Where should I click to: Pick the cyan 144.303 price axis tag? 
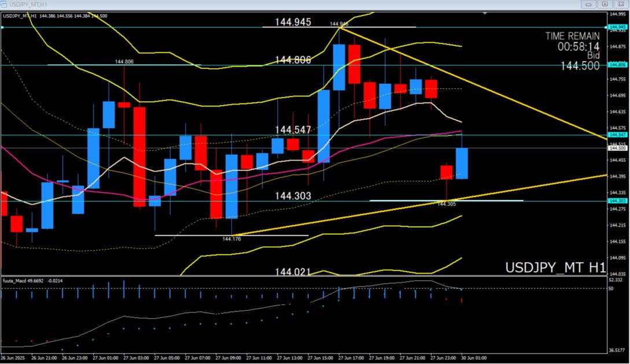click(x=618, y=200)
